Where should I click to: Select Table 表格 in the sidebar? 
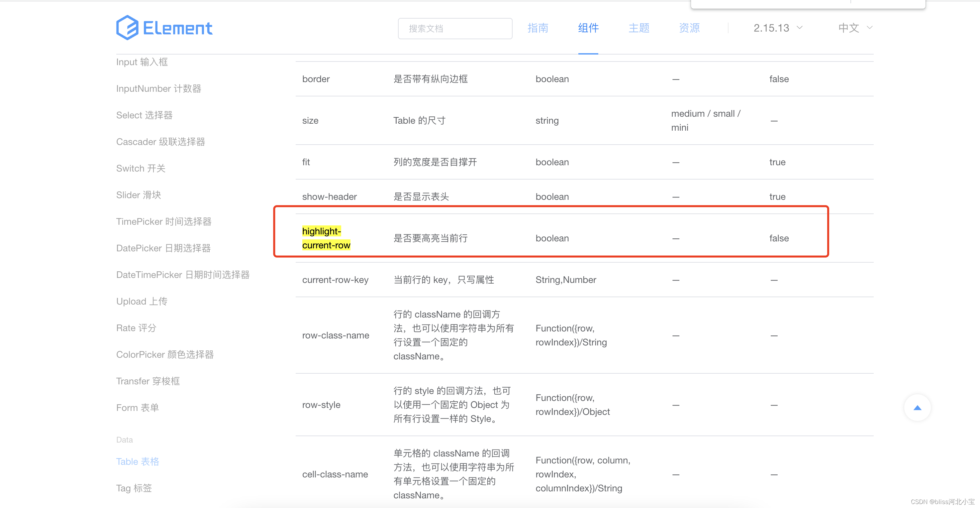coord(137,461)
